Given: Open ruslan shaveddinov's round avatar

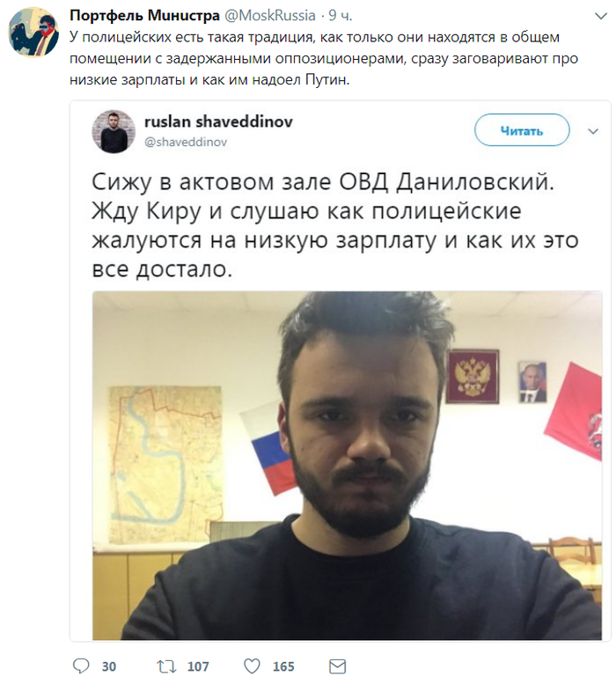Looking at the screenshot, I should [114, 131].
